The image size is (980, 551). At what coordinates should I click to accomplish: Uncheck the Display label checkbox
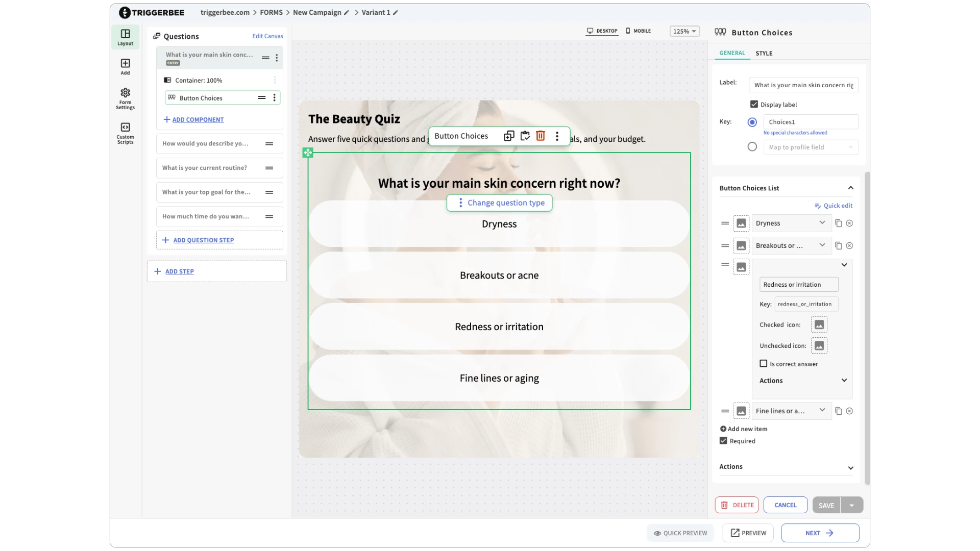click(x=754, y=104)
